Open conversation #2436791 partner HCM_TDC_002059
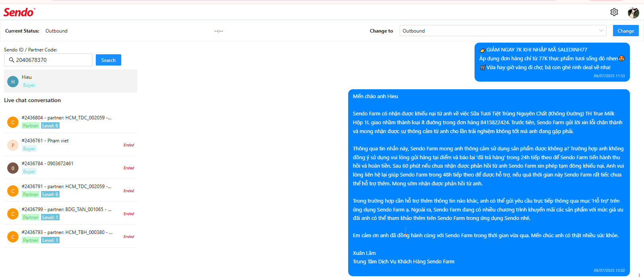Viewport: 644px width, 277px height. [70, 191]
